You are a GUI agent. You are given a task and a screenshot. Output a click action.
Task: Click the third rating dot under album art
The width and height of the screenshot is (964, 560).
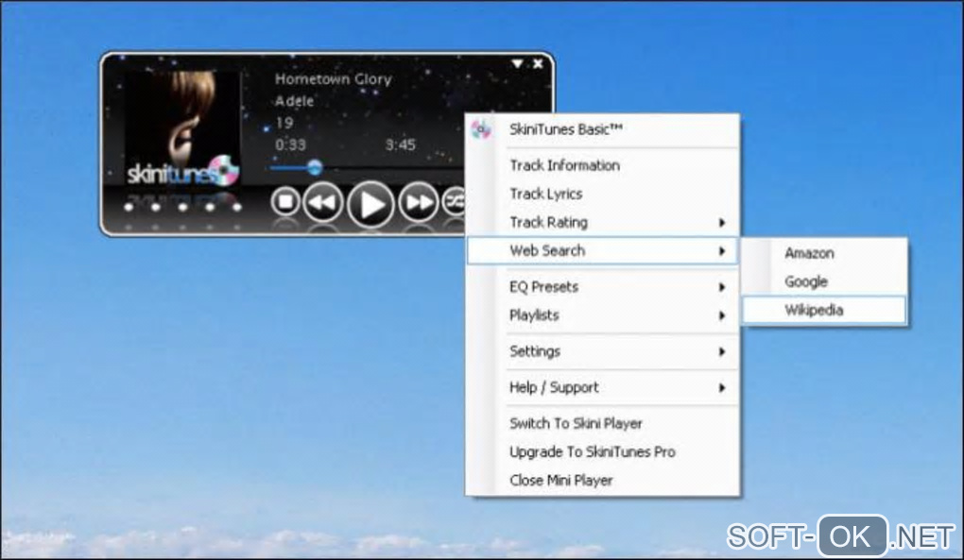coord(182,208)
